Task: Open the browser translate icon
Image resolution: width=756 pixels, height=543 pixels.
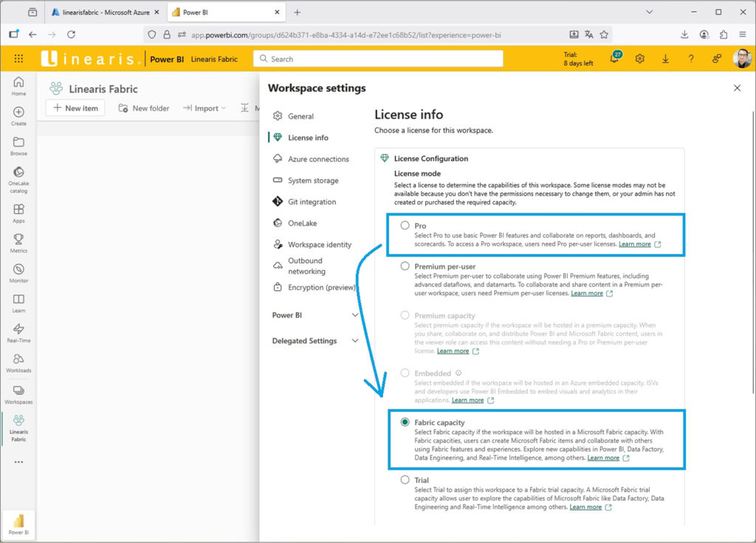Action: (x=588, y=34)
